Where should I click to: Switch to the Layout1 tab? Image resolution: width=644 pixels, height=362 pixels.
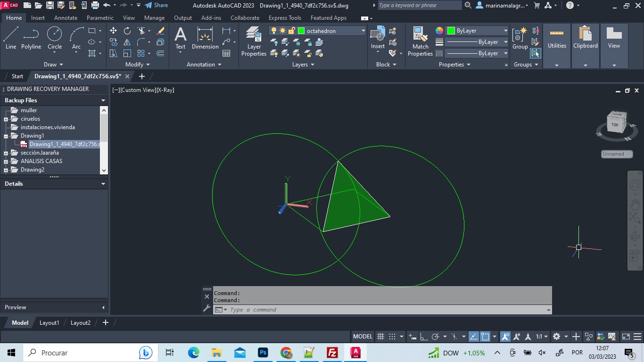pyautogui.click(x=49, y=323)
